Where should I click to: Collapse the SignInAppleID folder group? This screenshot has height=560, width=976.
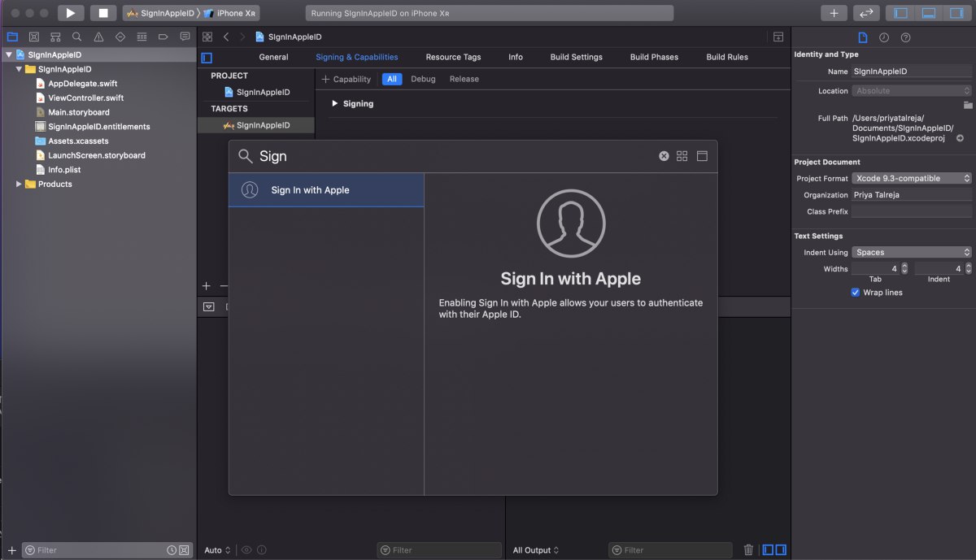(19, 70)
